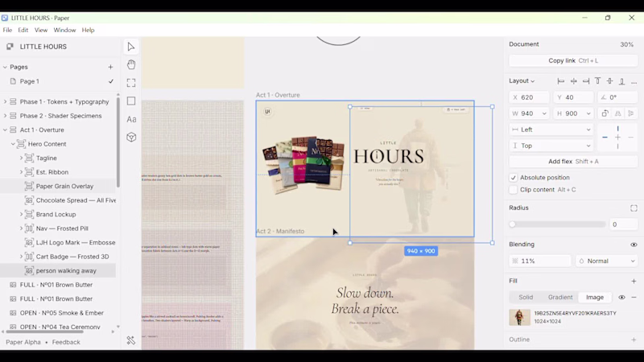Open the Top vertical position dropdown
Viewport: 644px width, 362px height.
point(551,146)
